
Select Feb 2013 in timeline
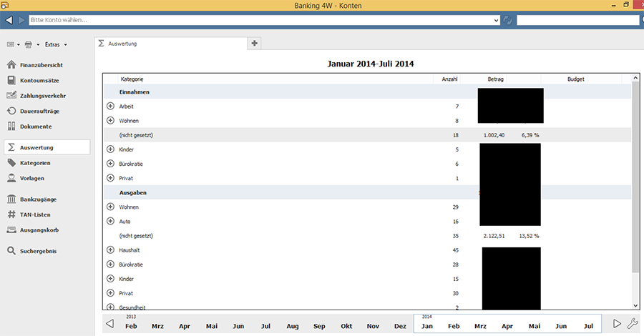tap(131, 326)
